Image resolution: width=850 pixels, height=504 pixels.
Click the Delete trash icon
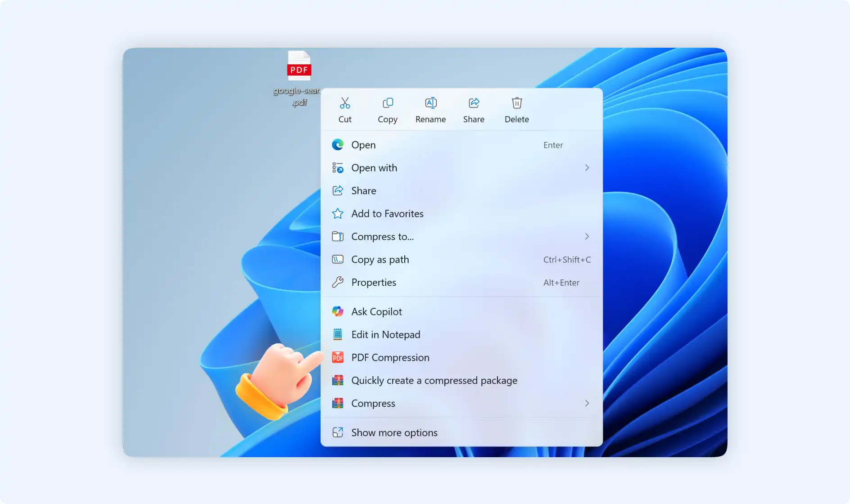click(x=517, y=103)
